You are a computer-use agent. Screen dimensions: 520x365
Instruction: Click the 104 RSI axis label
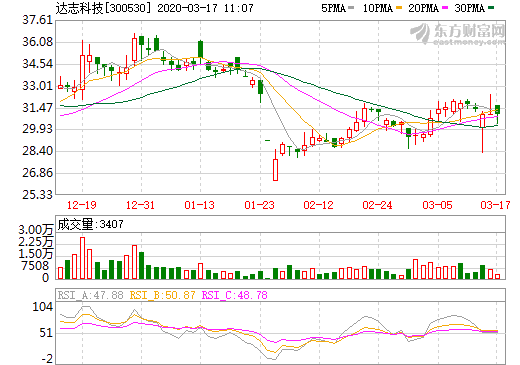click(x=42, y=307)
